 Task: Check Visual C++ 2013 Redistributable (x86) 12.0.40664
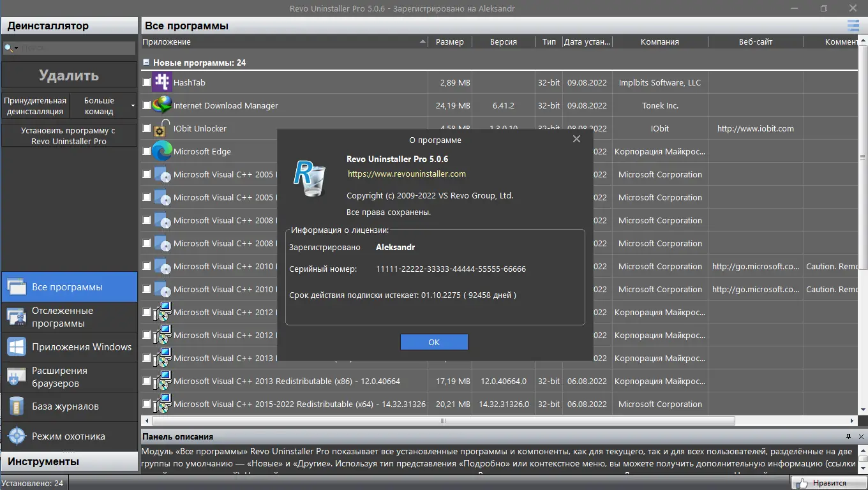coord(147,381)
